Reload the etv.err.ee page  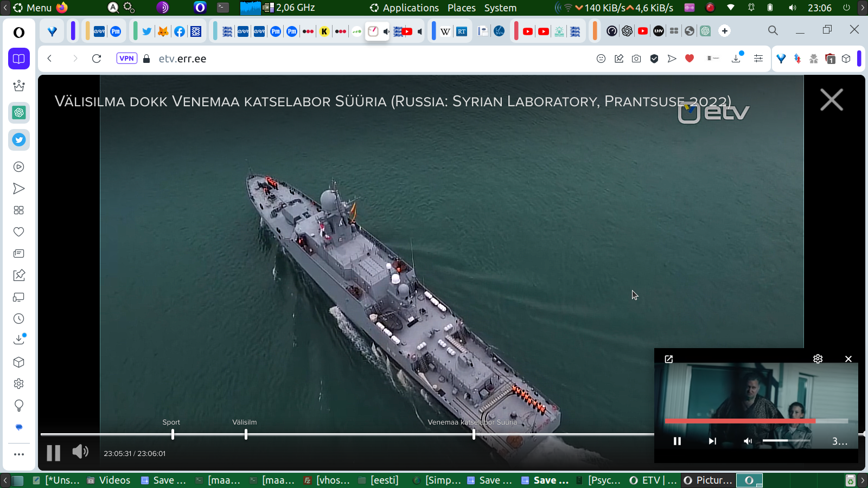[97, 59]
